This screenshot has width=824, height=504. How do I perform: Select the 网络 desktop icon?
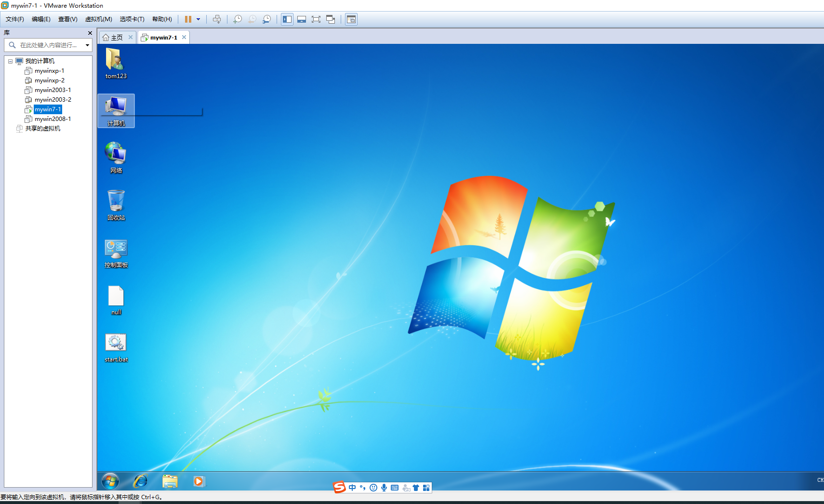[x=116, y=158]
